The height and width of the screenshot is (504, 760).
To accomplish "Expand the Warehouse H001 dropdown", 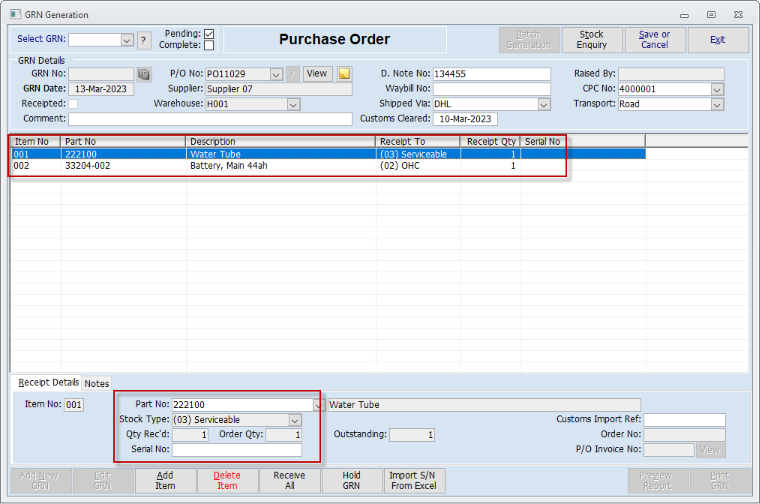I will pyautogui.click(x=293, y=104).
